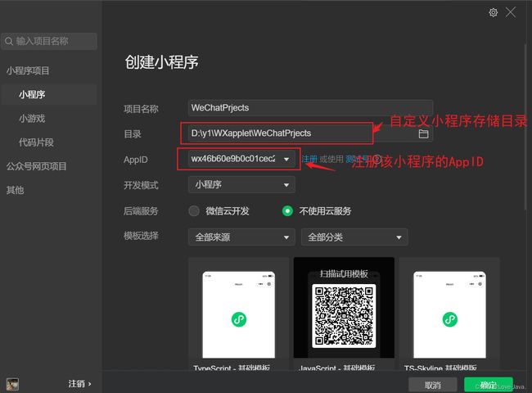The height and width of the screenshot is (393, 532).
Task: Select 不使用云服务 radio option
Action: (287, 210)
